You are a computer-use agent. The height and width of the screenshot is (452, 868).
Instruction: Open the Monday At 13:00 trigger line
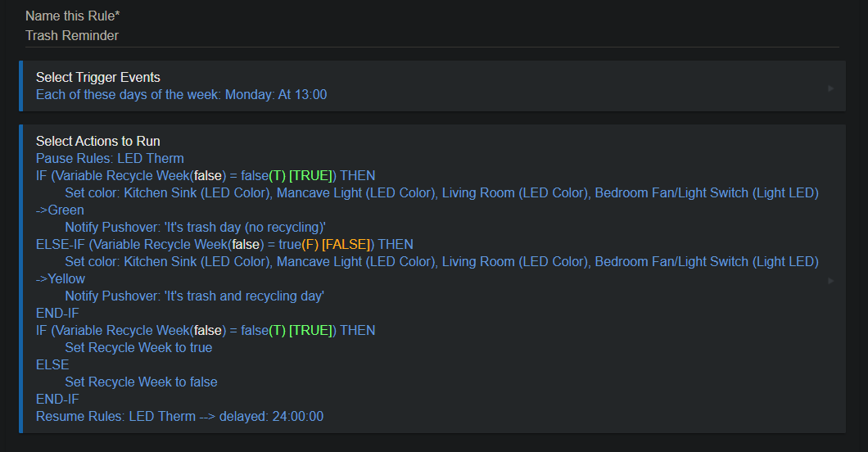point(182,95)
